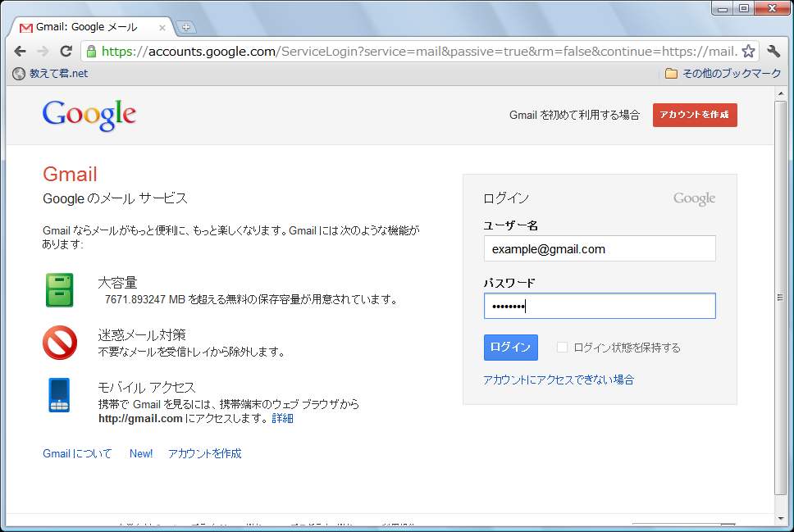The image size is (794, 532).
Task: Click the Google のメール サービス subtitle
Action: coord(115,198)
